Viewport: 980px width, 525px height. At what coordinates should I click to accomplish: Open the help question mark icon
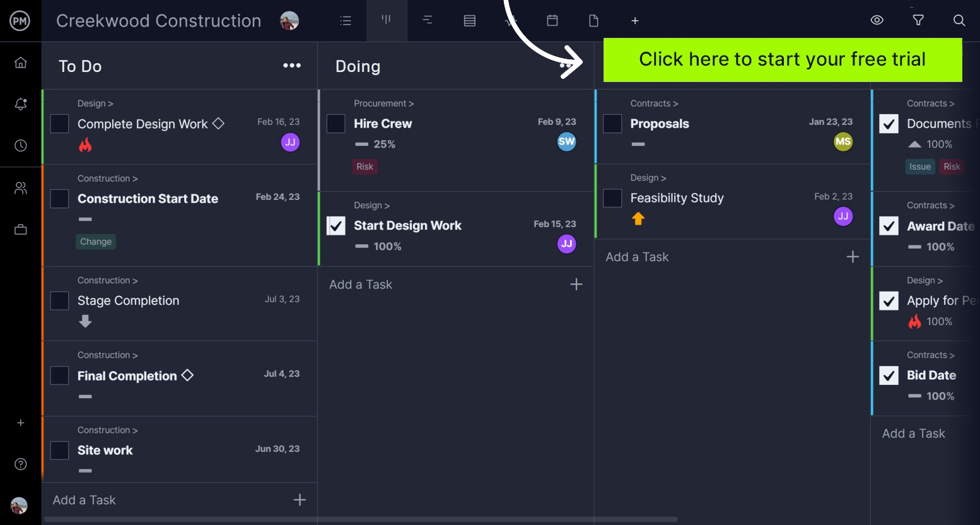point(21,464)
